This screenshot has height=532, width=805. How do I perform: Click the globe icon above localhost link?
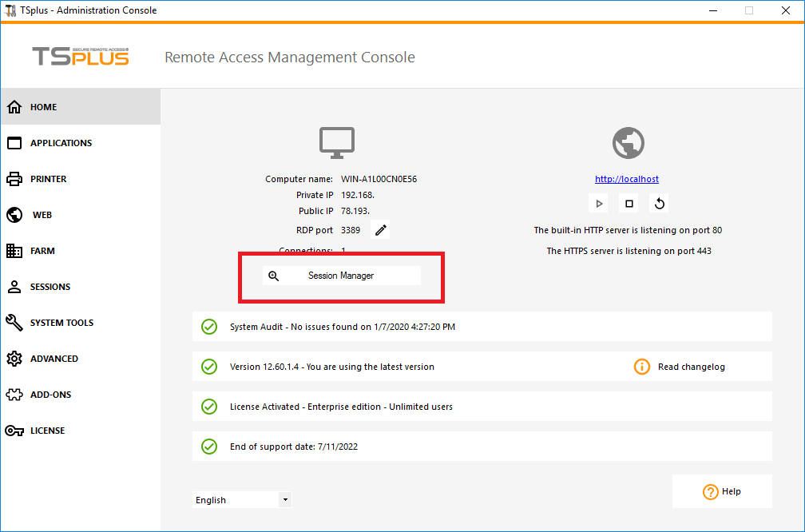point(628,143)
